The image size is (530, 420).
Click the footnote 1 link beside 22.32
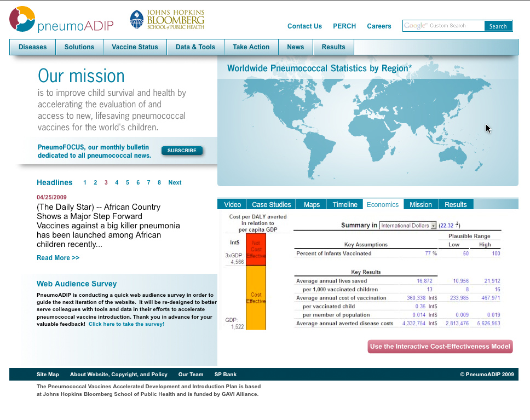pos(458,225)
